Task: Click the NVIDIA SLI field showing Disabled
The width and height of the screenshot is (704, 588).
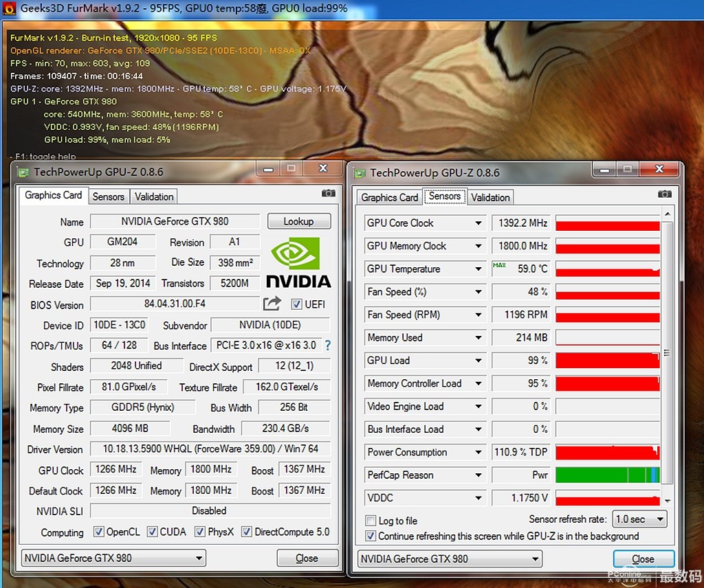Action: tap(210, 511)
